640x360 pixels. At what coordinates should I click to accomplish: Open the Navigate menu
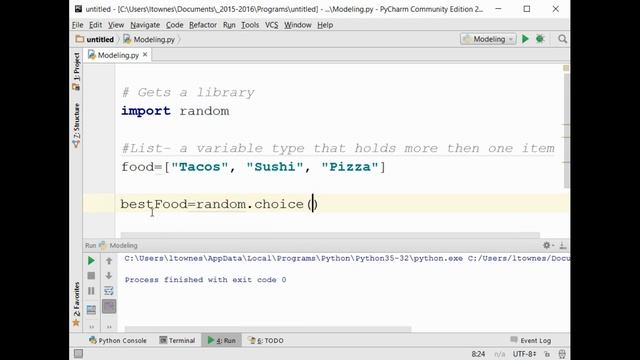[x=145, y=25]
